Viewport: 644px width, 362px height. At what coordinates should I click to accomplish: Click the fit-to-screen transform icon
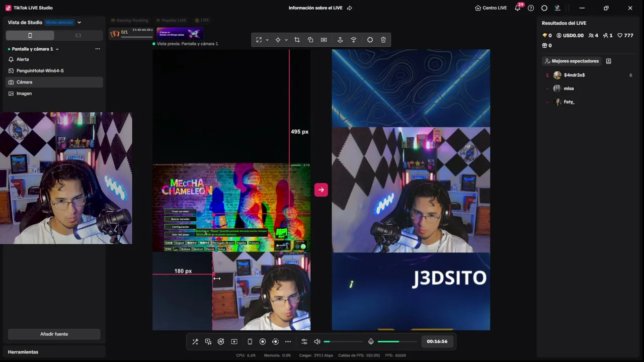pos(259,40)
